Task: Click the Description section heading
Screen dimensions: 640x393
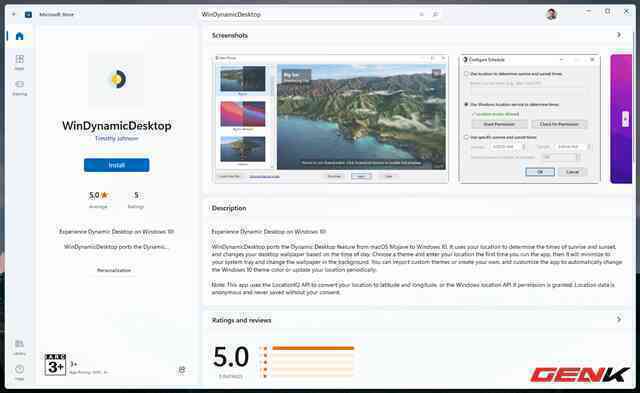Action: [229, 208]
